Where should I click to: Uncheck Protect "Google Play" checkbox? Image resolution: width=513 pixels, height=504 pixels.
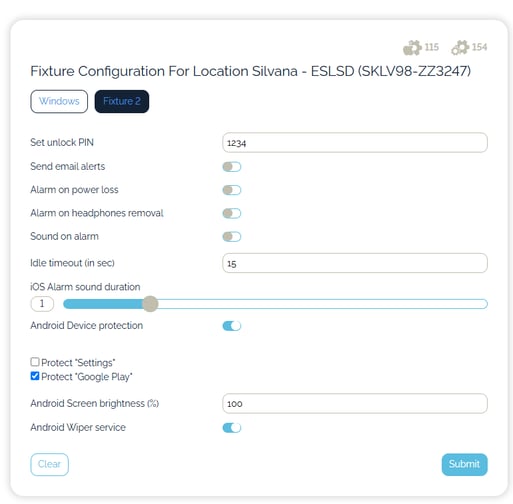(x=35, y=376)
